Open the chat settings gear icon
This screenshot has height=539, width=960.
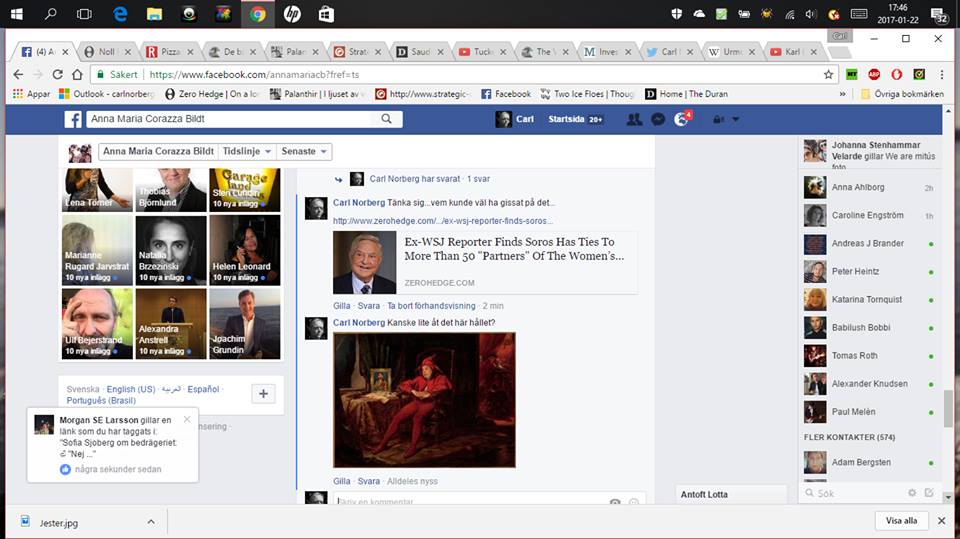click(911, 493)
